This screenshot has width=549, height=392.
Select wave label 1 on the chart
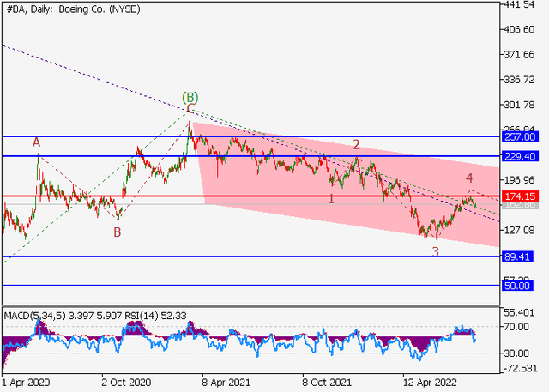(331, 199)
